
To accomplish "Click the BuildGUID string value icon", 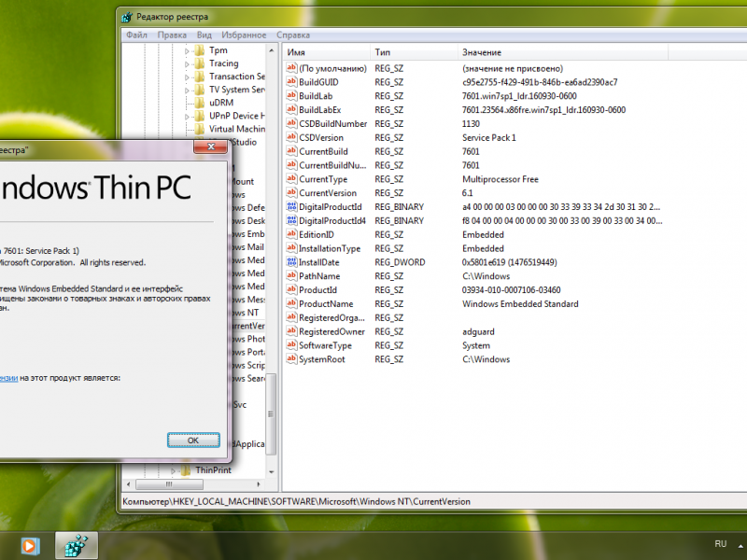I will [x=291, y=82].
